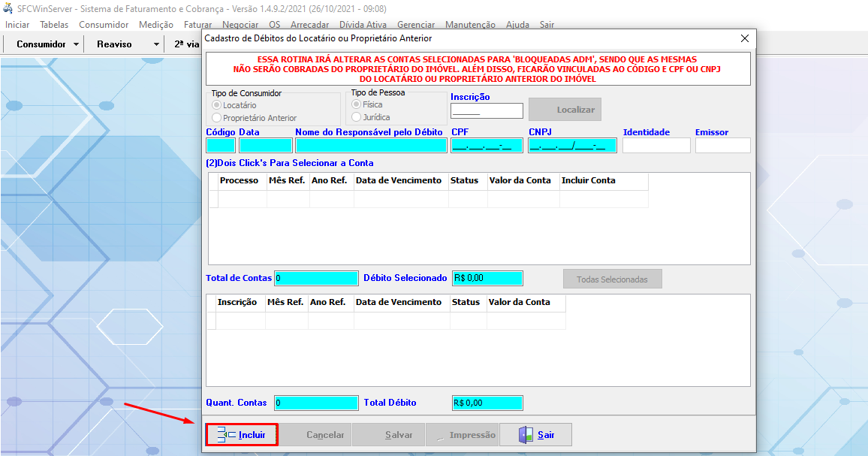Viewport: 868px width, 456px height.
Task: Click the Salvar button
Action: click(388, 435)
